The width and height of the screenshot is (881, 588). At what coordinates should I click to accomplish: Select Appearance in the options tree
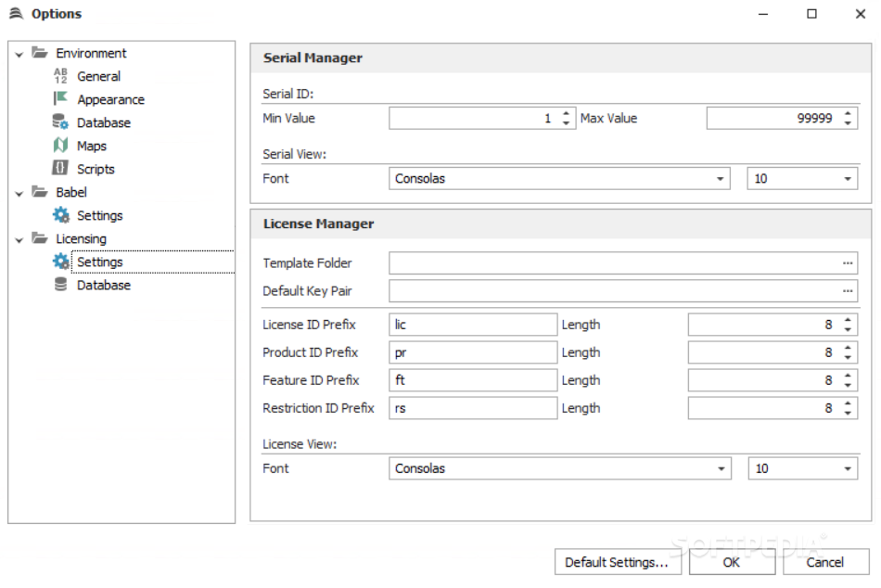tap(110, 99)
